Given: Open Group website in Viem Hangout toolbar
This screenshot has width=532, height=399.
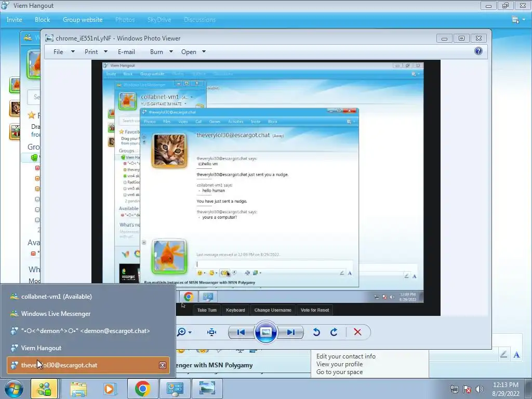Looking at the screenshot, I should [x=83, y=20].
